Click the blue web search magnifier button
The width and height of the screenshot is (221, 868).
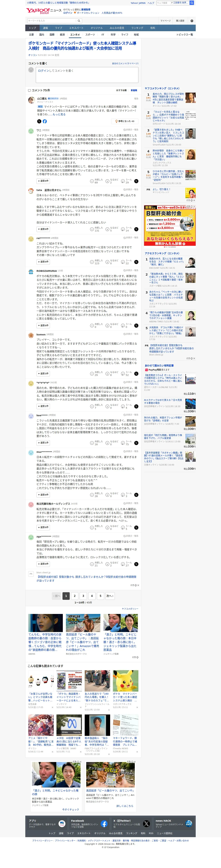192,3
